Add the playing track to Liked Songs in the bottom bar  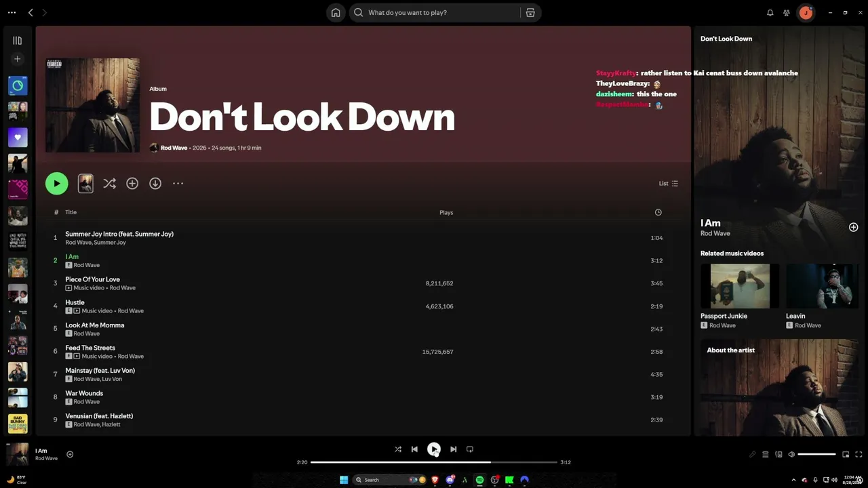pyautogui.click(x=70, y=454)
